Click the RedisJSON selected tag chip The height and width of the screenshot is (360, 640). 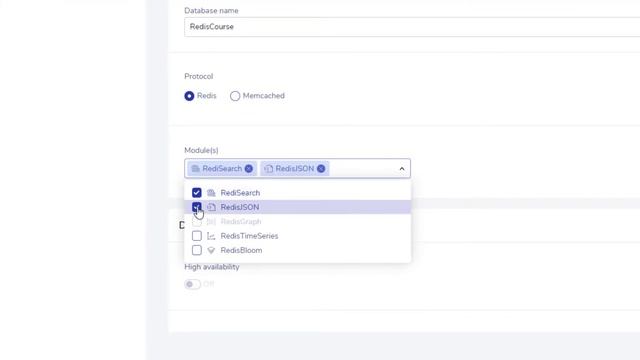(294, 169)
